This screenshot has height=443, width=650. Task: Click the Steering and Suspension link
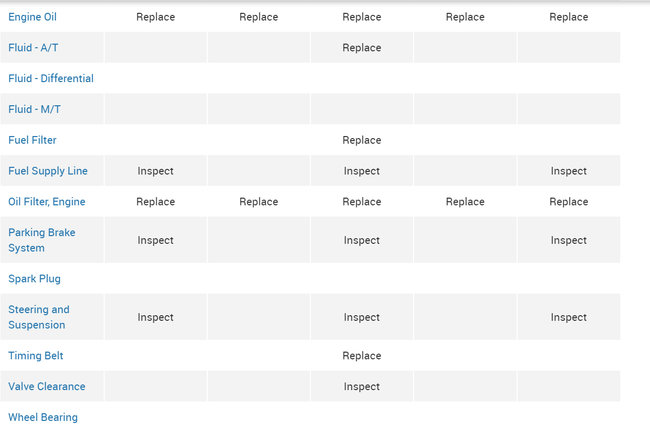pos(39,317)
